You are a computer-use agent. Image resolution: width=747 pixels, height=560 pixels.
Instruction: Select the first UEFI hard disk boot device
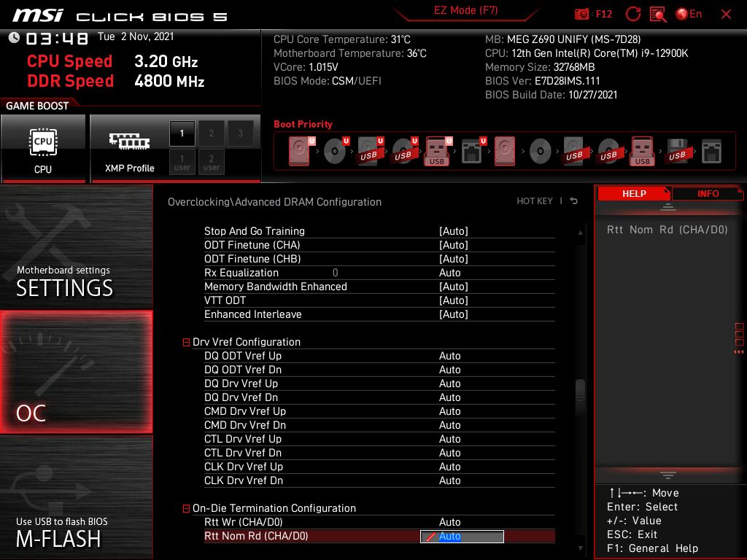point(301,151)
